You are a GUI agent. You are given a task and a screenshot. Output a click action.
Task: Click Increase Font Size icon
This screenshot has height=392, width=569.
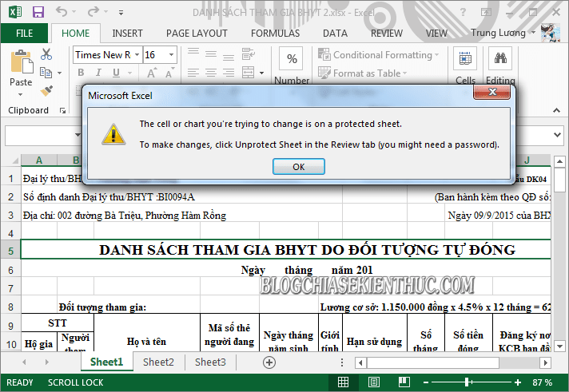tap(152, 73)
